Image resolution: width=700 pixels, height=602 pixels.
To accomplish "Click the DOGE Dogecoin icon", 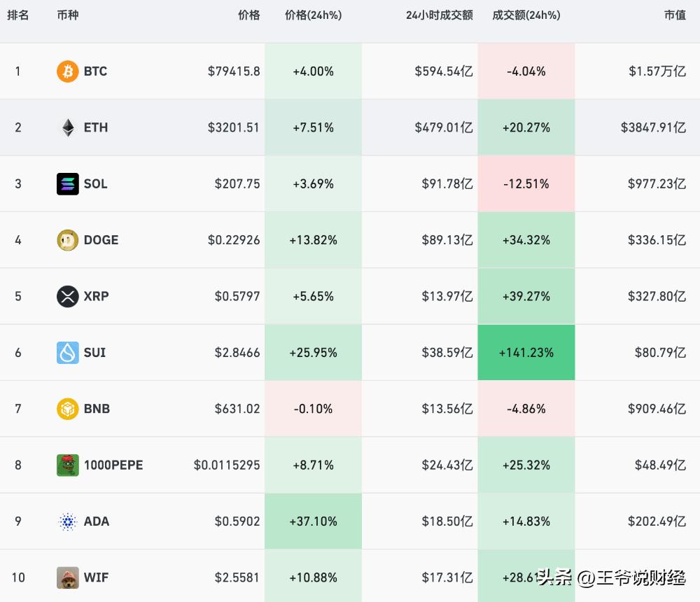I will point(67,240).
